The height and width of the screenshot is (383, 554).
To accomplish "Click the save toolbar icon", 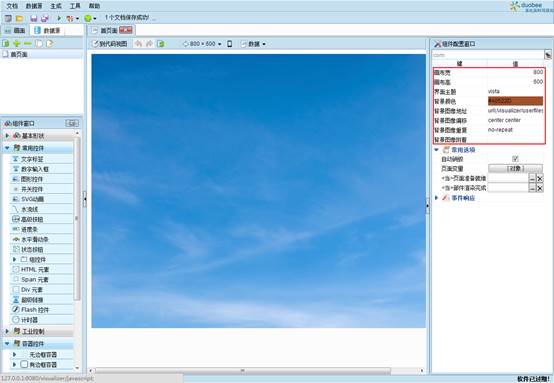I will pos(34,18).
